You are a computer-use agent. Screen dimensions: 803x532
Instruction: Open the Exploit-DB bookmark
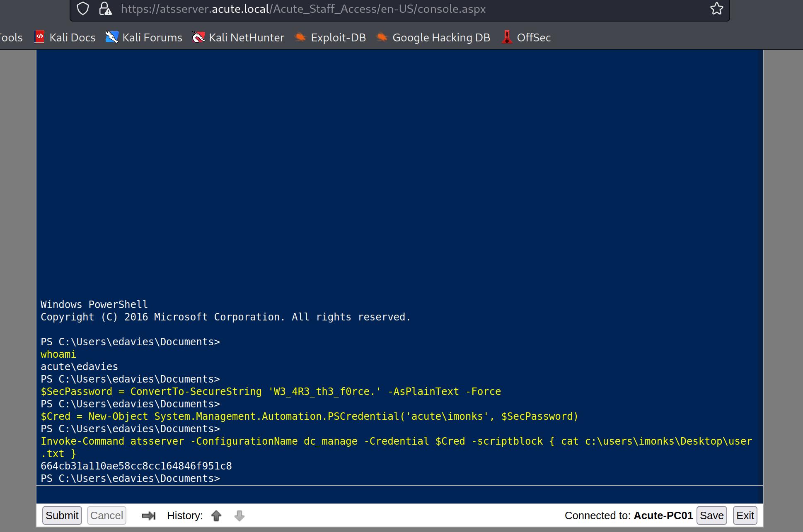330,38
